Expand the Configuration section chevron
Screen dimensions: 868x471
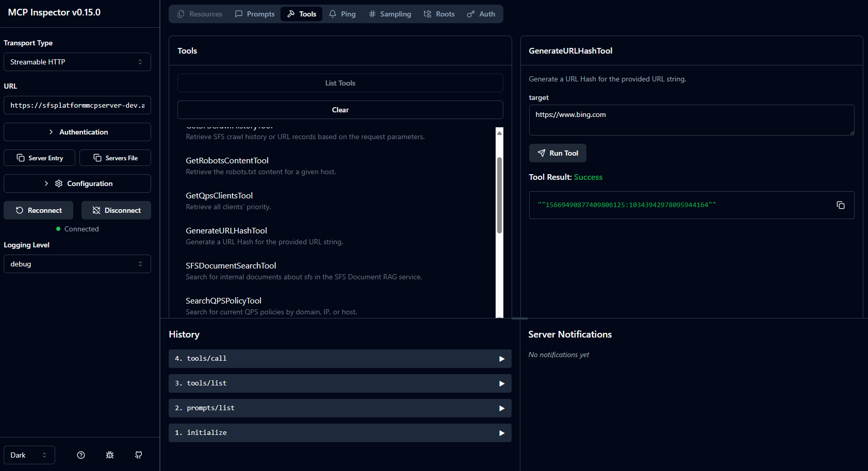(x=46, y=183)
